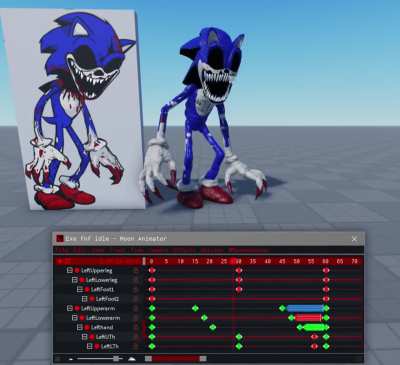Click the red dot icon beside LeftUpperarm
The width and height of the screenshot is (400, 365).
click(77, 308)
